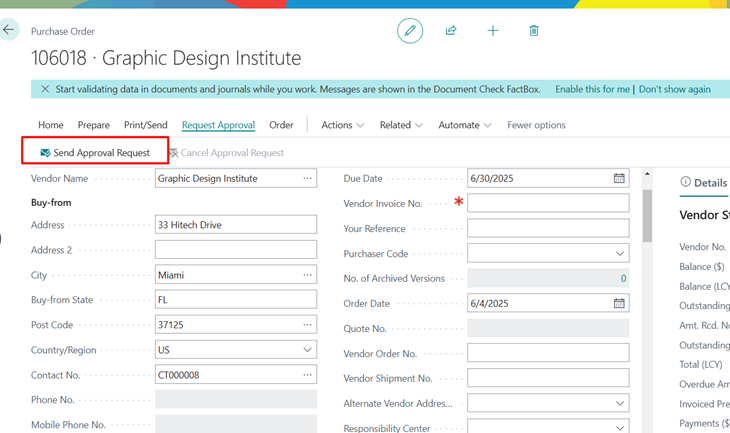730x433 pixels.
Task: Click the Phone No. field
Action: point(236,399)
